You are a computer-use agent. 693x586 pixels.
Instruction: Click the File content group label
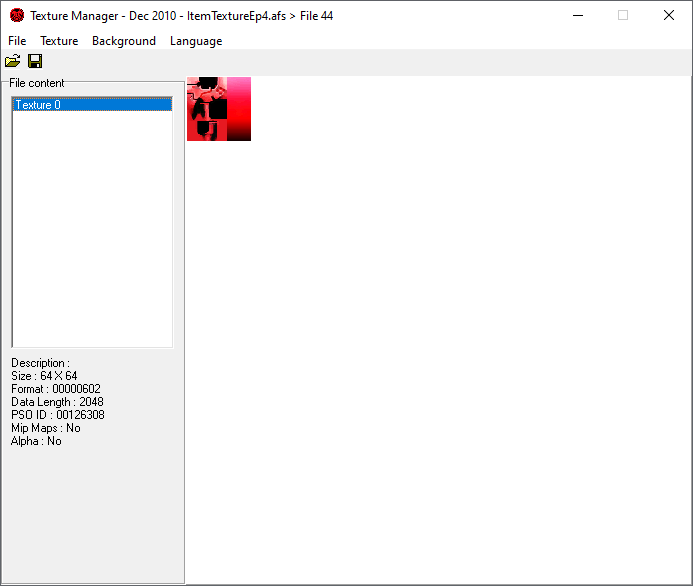[x=37, y=83]
